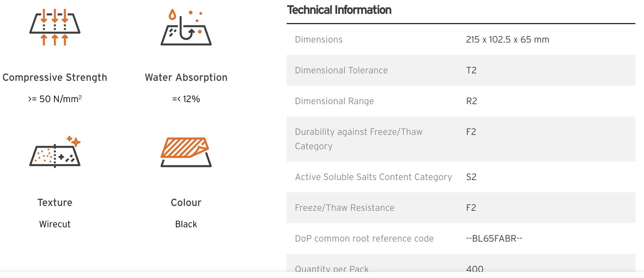Click Durability against Freeze/Thaw Category label
The image size is (644, 278).
[358, 139]
